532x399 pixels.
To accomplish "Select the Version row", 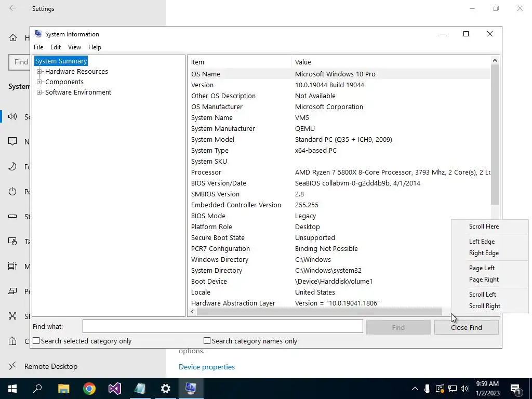I will [339, 85].
